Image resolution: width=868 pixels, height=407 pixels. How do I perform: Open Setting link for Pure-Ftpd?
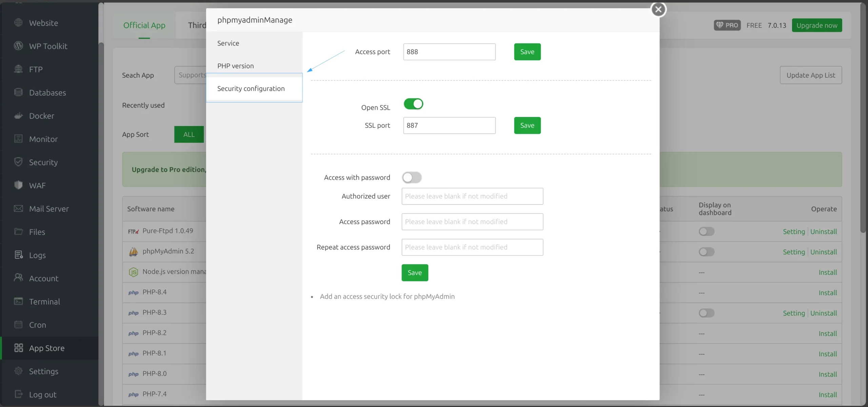point(794,231)
